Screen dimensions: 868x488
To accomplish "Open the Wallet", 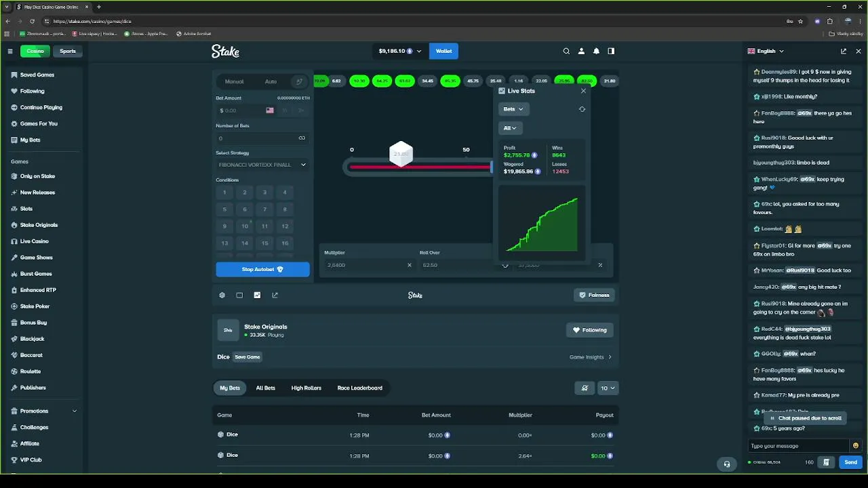I will (443, 51).
